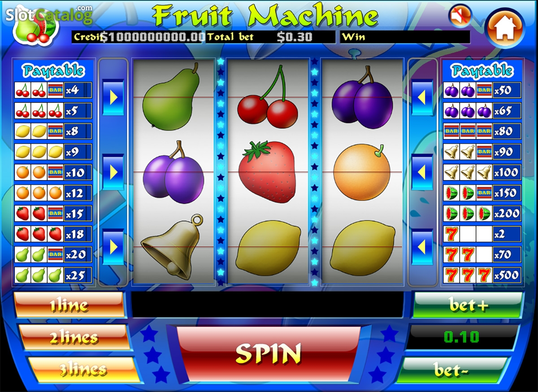Viewport: 538px width, 392px height.
Task: Increase the wager with bet+
Action: click(468, 305)
